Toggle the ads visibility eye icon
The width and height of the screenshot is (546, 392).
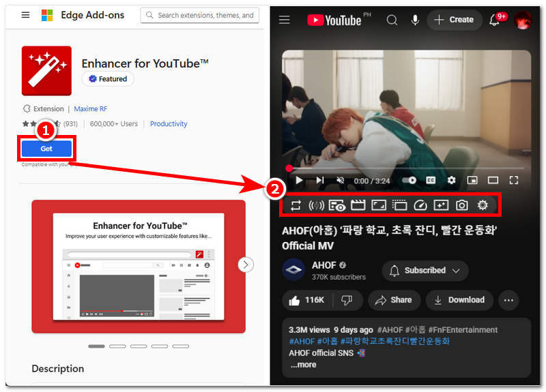click(x=336, y=206)
